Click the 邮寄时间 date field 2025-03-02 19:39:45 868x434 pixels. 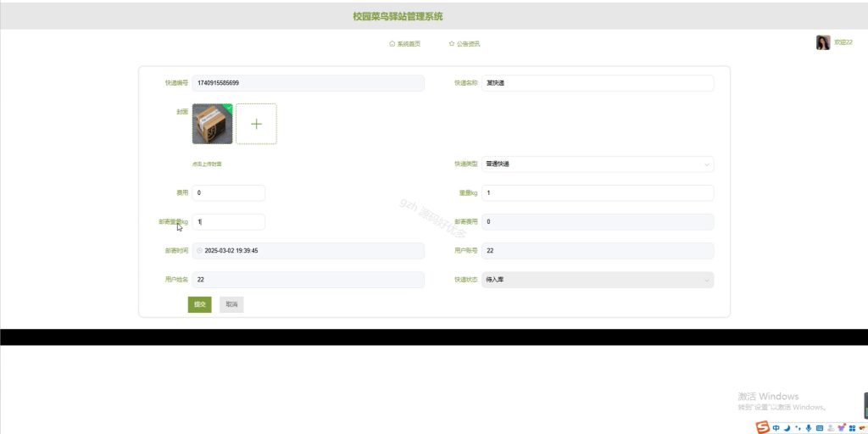click(x=309, y=251)
